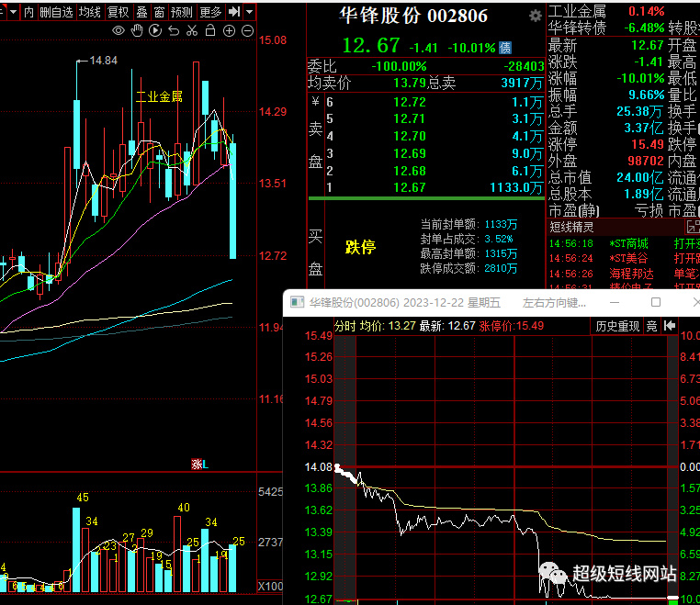700x605 pixels.
Task: Select the *ST商城 alert row
Action: coord(625,243)
